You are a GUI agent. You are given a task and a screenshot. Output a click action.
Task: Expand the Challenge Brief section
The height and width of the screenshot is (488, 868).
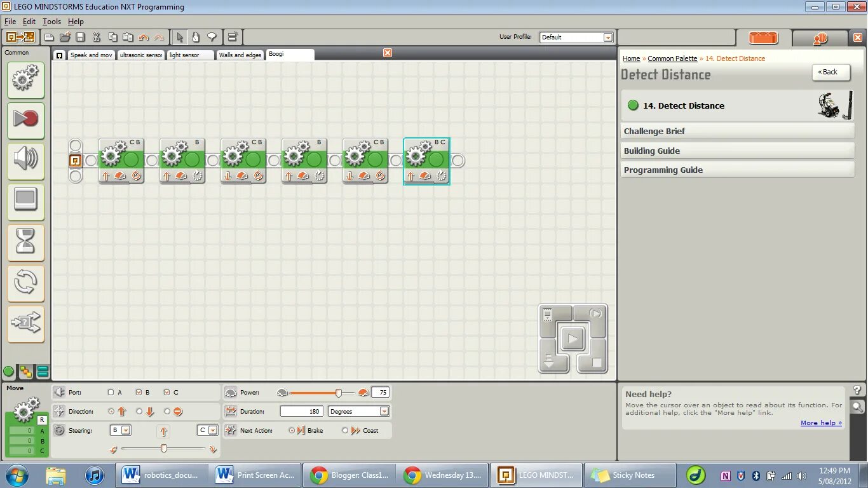(737, 131)
